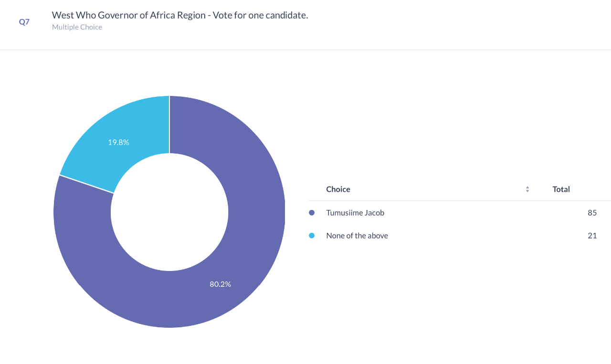Click the sort arrows in Choice column

click(527, 189)
